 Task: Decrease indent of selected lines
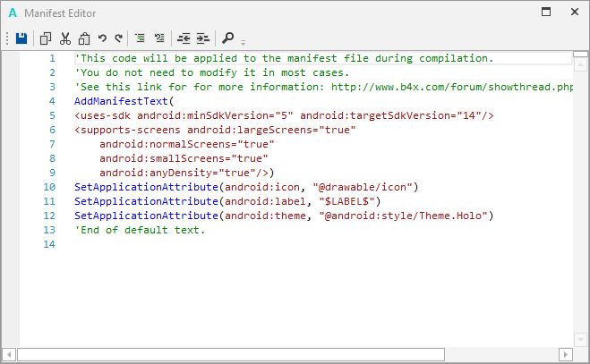(184, 38)
